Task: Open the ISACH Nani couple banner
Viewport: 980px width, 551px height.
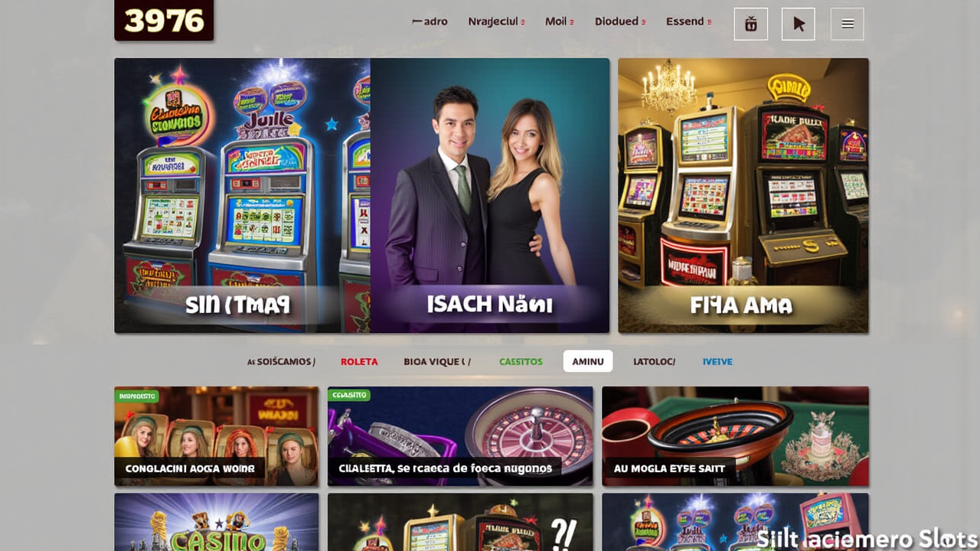Action: click(x=490, y=196)
